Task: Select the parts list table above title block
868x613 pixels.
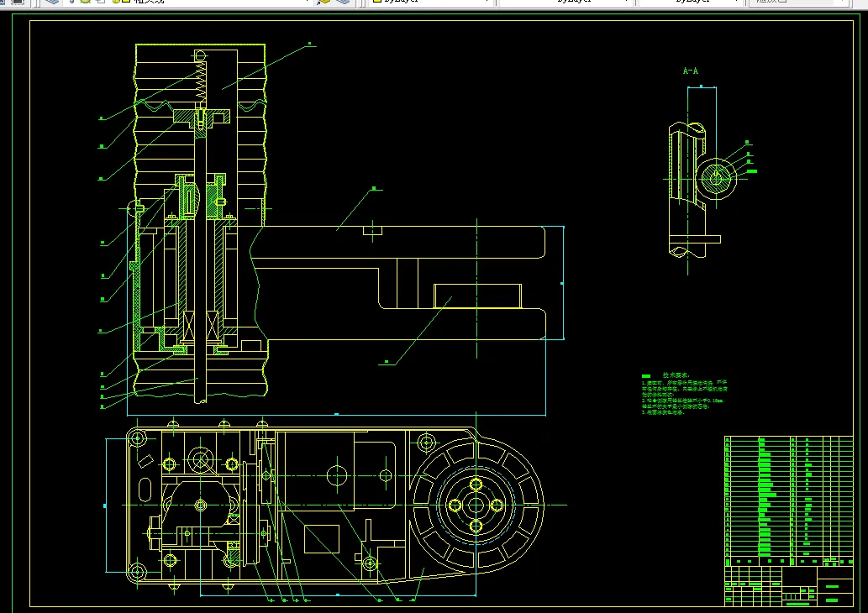Action: coord(789,500)
